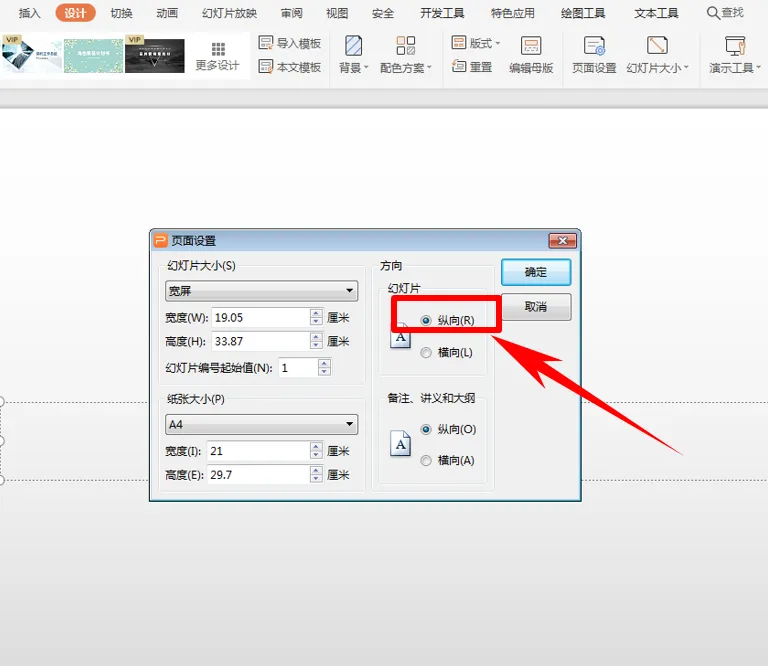The image size is (768, 666).
Task: Click the 宽度(W) width input field
Action: click(x=261, y=318)
